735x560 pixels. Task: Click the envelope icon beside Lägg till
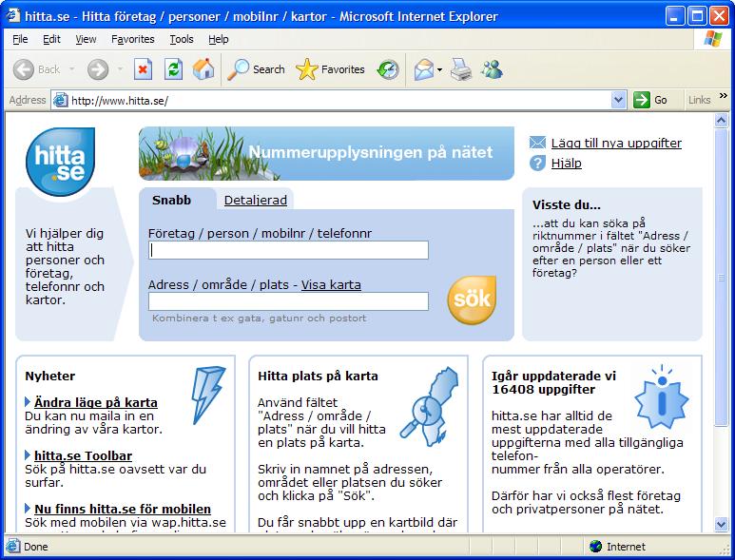[x=537, y=143]
